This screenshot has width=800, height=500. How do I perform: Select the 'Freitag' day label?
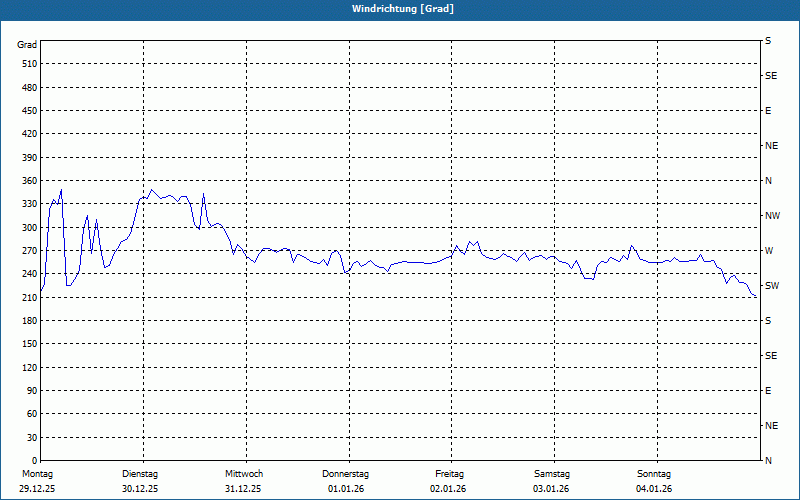click(449, 474)
